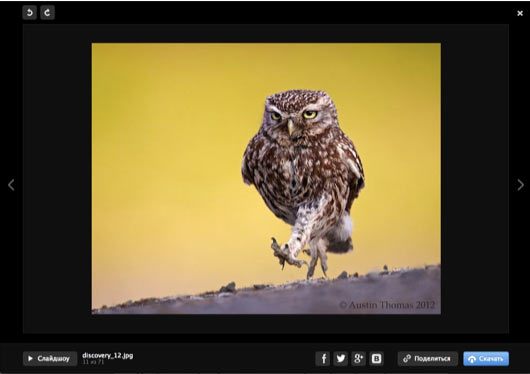This screenshot has width=530, height=374.
Task: Share image on Twitter
Action: click(341, 358)
